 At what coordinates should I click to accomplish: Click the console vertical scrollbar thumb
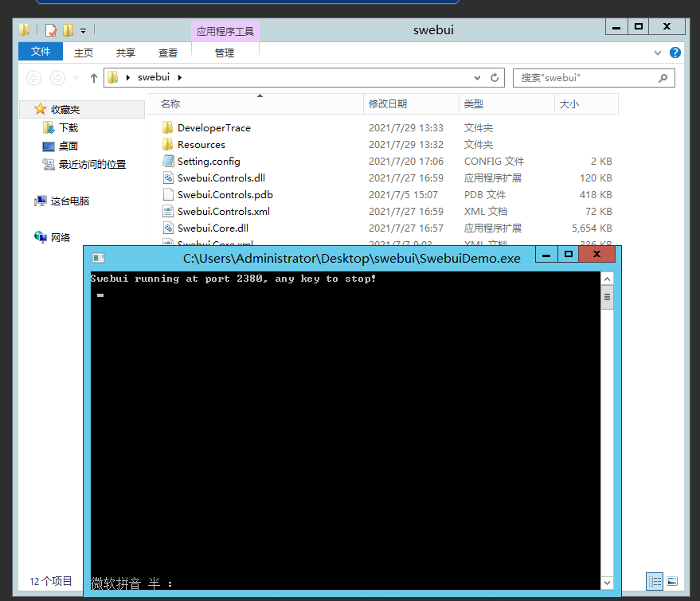click(x=607, y=298)
